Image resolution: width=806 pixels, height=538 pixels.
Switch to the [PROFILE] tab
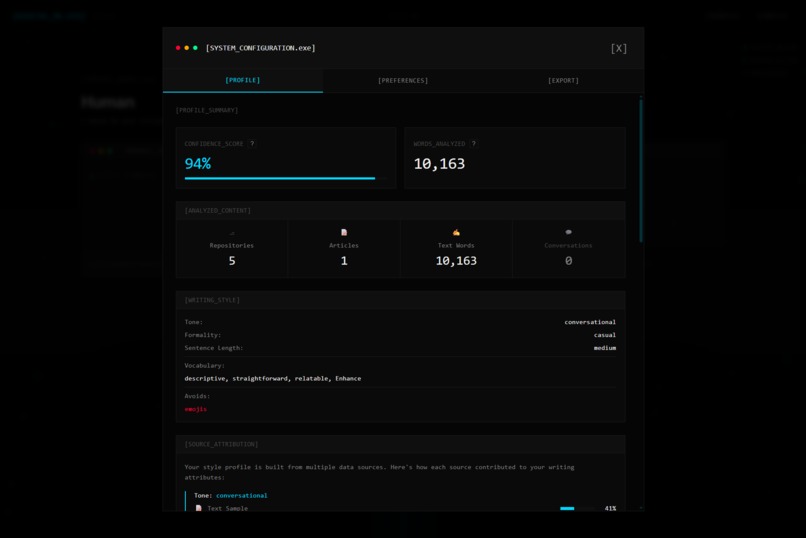click(x=243, y=80)
